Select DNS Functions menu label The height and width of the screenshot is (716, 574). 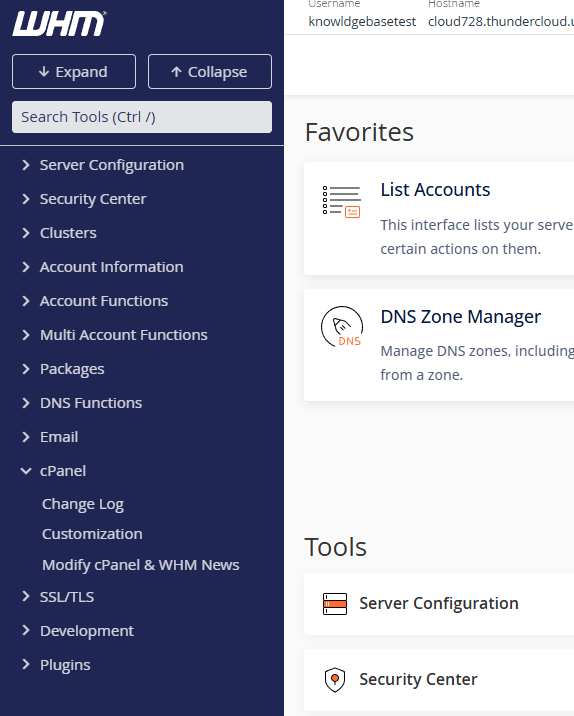coord(91,403)
